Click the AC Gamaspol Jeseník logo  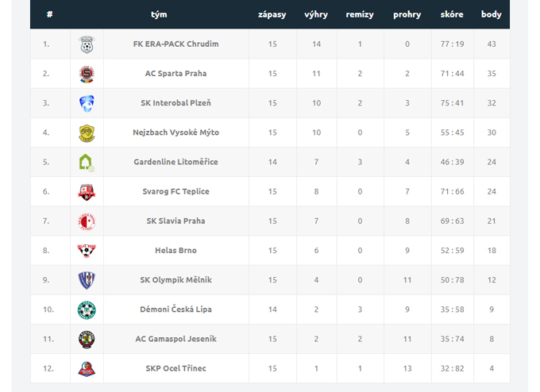pyautogui.click(x=87, y=340)
